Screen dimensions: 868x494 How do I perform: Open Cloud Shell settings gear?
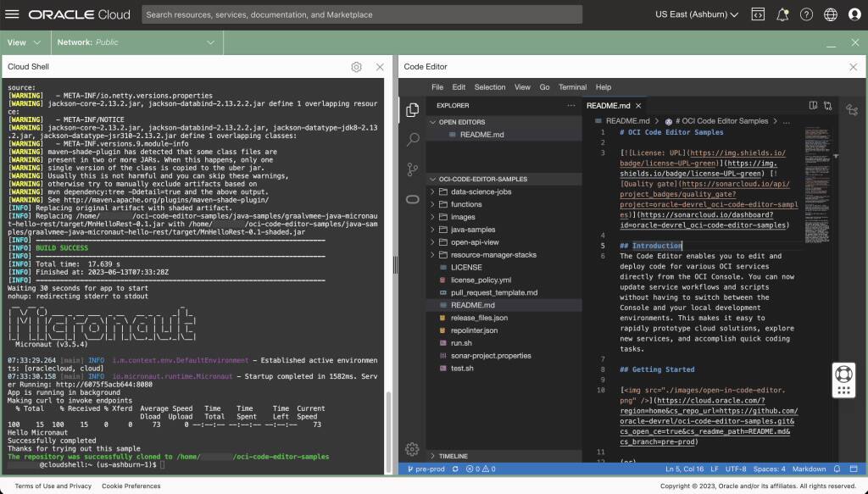pos(356,66)
